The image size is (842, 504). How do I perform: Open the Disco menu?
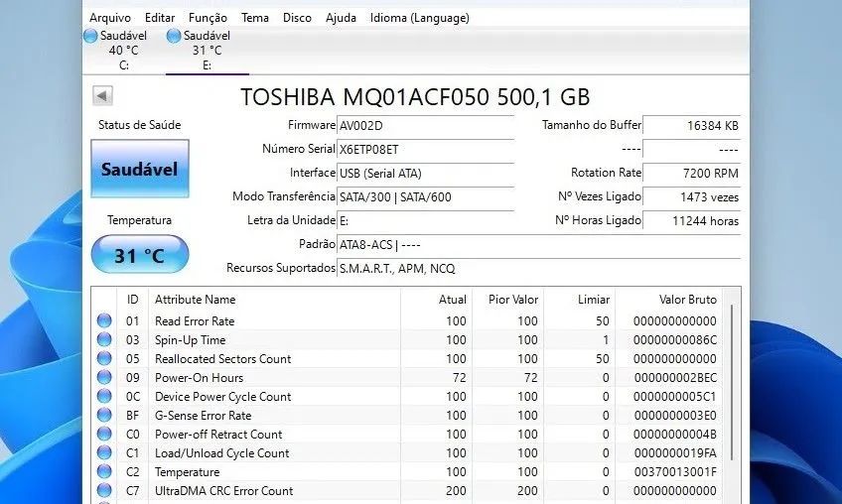pos(297,18)
